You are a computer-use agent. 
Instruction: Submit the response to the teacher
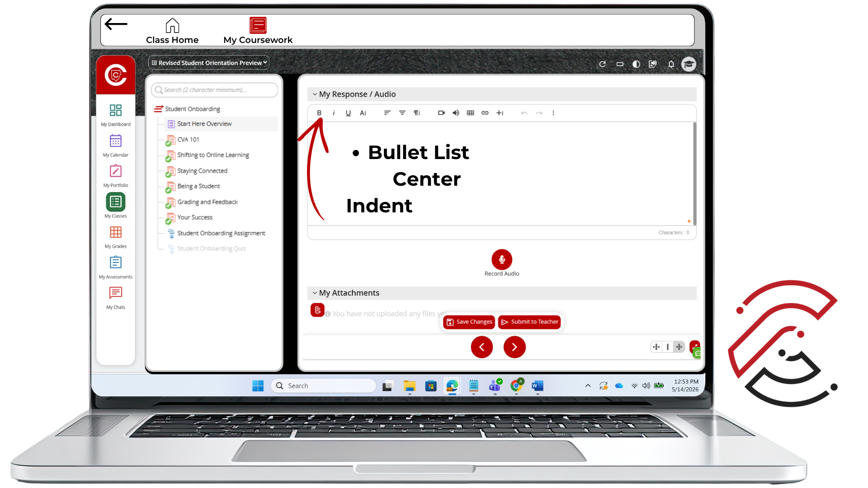pos(530,322)
